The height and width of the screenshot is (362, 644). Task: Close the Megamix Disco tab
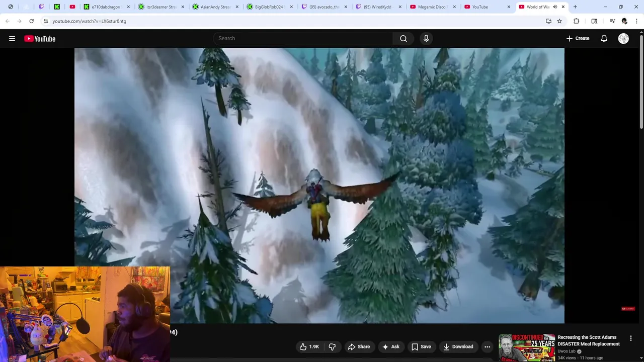pyautogui.click(x=454, y=7)
